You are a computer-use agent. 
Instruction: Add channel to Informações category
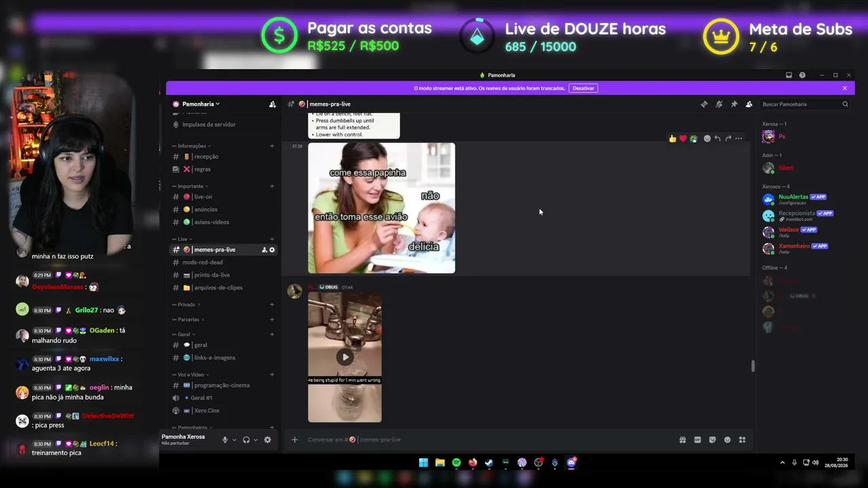coord(272,146)
